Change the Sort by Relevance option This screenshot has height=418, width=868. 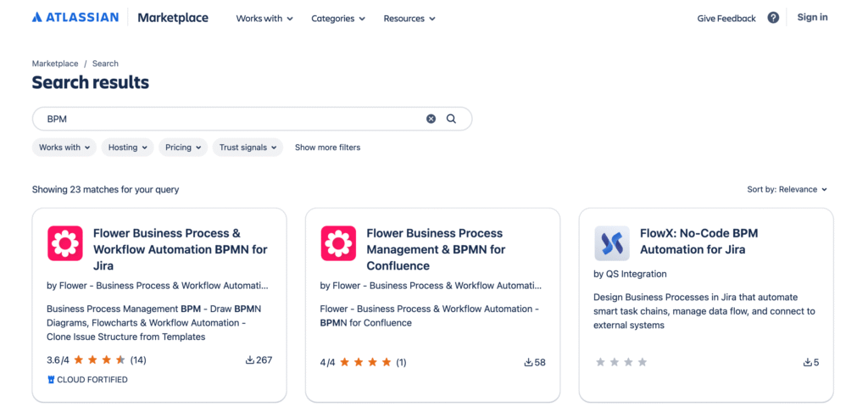point(787,190)
